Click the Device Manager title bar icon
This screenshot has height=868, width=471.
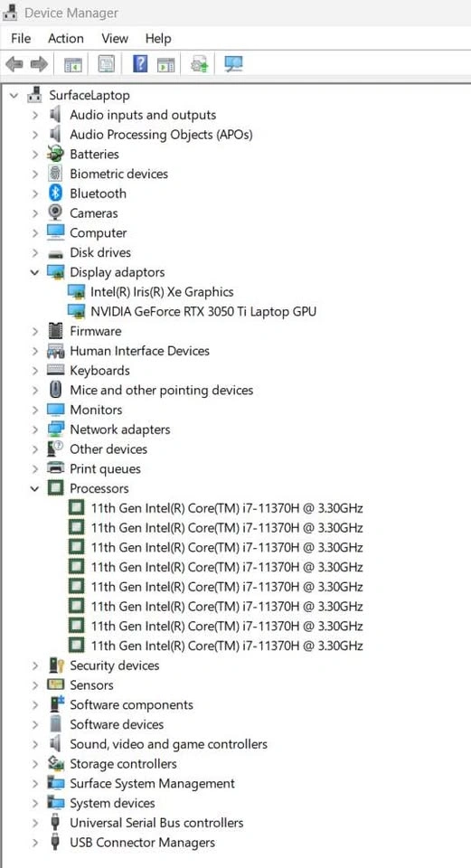click(x=10, y=12)
